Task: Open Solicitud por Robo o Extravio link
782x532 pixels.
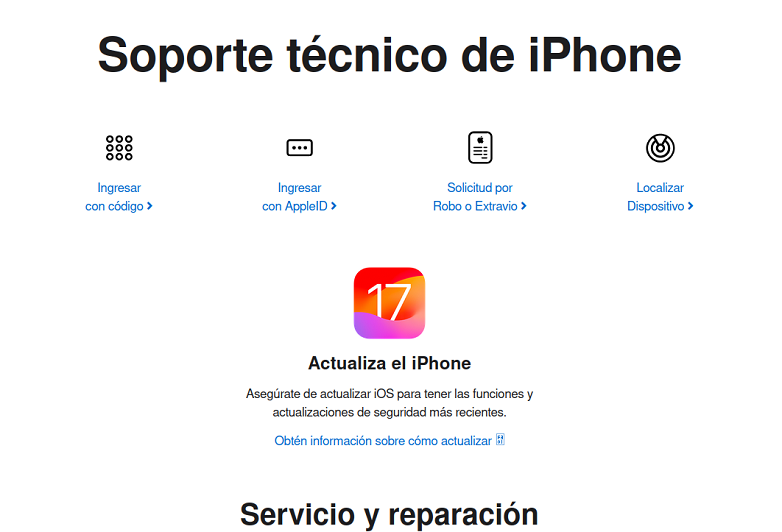Action: (480, 197)
